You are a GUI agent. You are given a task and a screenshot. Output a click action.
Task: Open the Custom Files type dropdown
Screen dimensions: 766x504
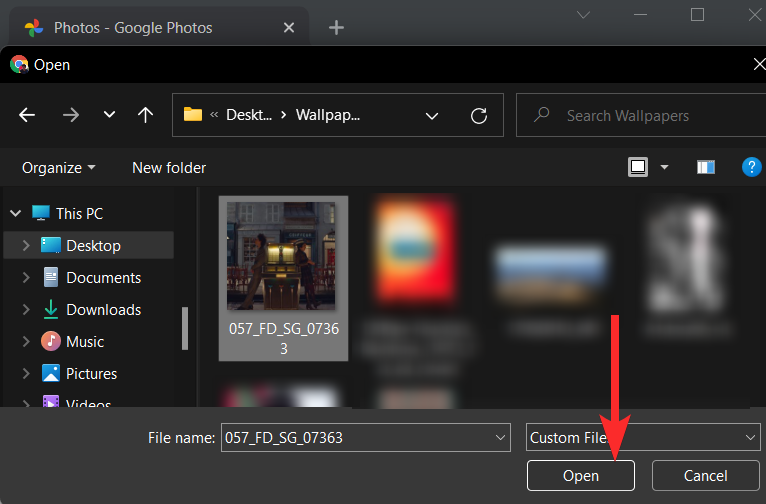643,438
